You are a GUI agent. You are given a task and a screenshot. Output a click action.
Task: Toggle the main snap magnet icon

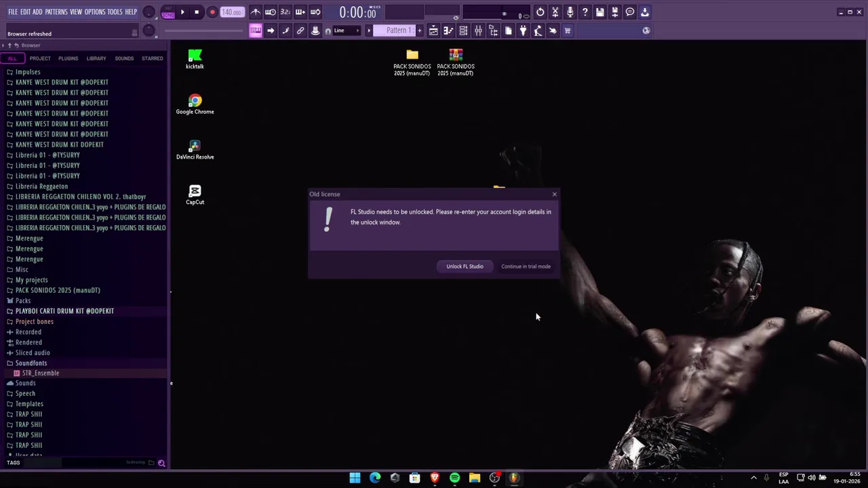[328, 30]
